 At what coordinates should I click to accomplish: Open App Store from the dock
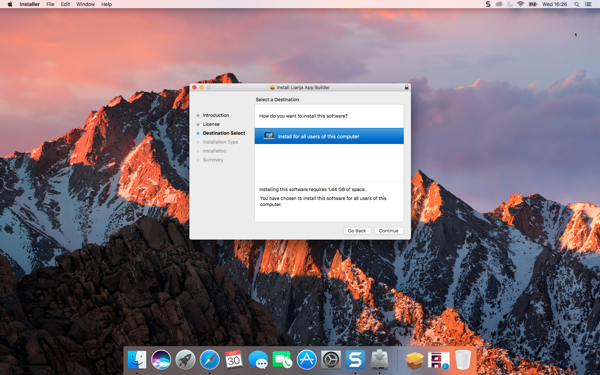click(307, 360)
